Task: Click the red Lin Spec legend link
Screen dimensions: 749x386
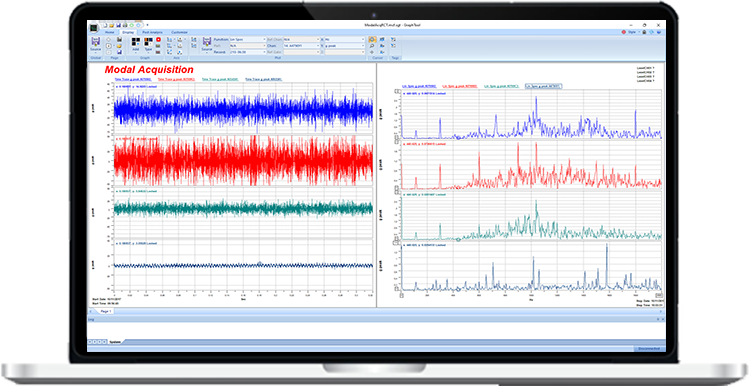Action: (460, 86)
